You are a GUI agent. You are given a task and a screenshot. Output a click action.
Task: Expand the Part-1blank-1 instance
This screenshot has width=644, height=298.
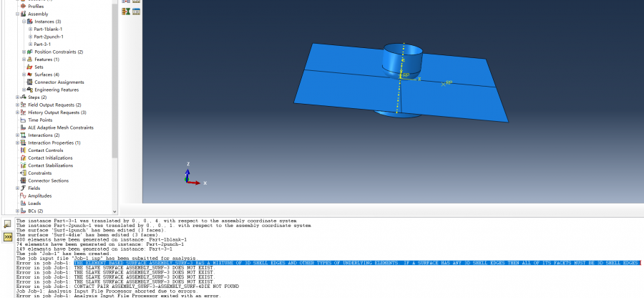(30, 29)
